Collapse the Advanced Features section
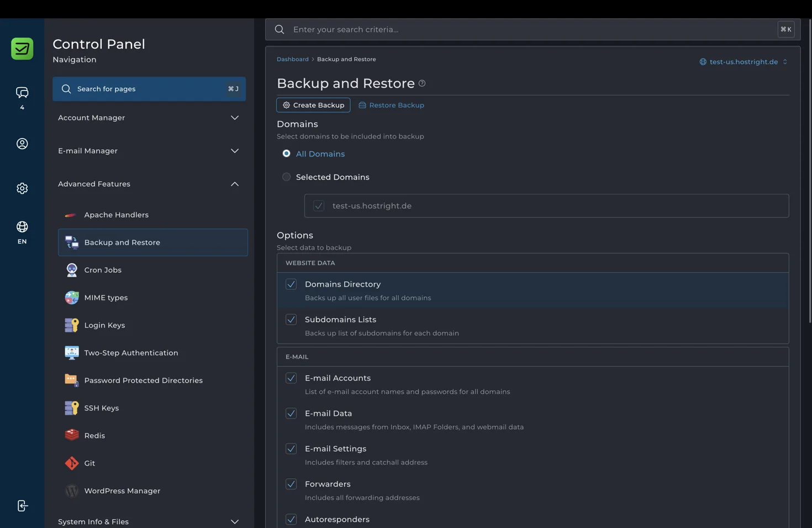812x528 pixels. (x=149, y=184)
